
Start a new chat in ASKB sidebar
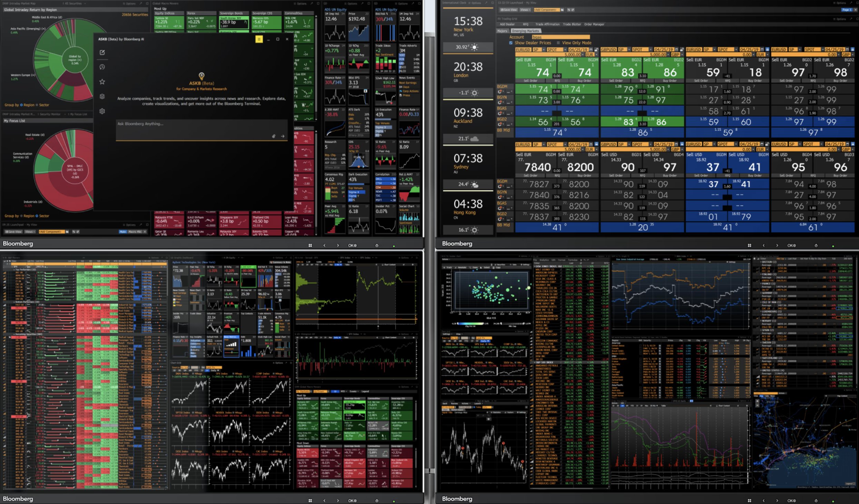102,52
